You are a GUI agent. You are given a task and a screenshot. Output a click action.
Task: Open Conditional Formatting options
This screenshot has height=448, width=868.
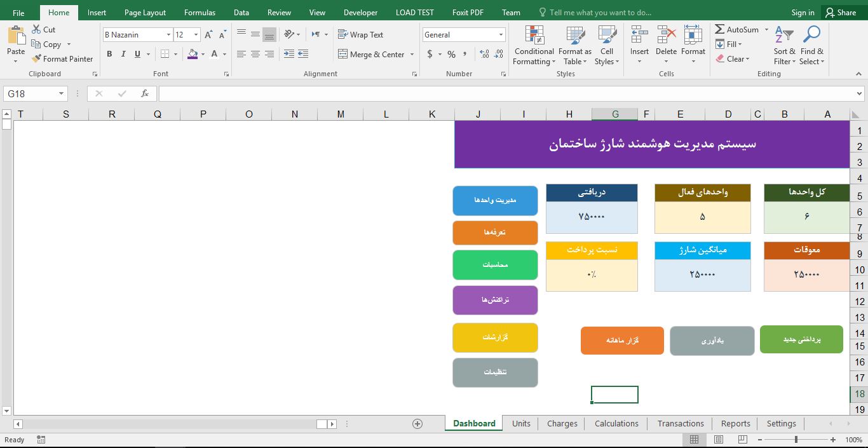[x=533, y=45]
